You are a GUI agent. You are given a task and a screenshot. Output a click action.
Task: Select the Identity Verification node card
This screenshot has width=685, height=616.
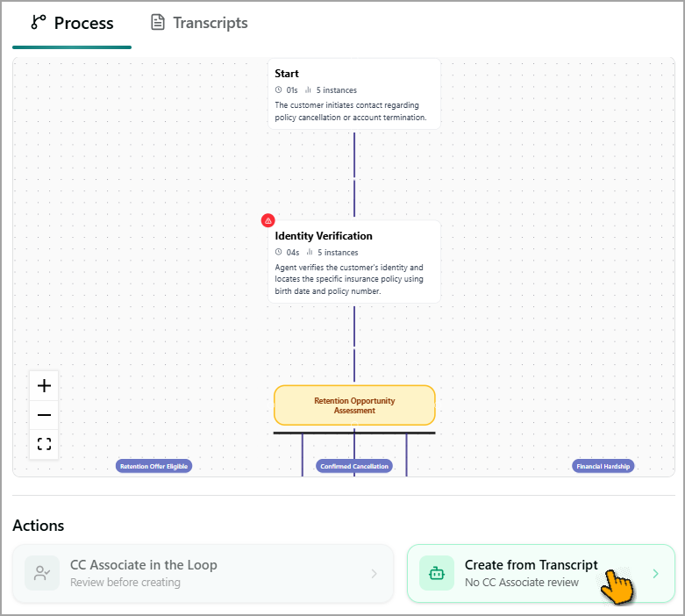[353, 261]
